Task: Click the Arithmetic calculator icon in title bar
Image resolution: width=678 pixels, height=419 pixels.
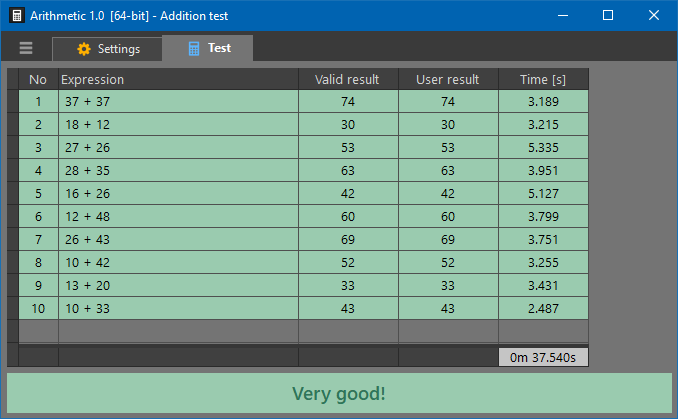Action: coord(16,16)
